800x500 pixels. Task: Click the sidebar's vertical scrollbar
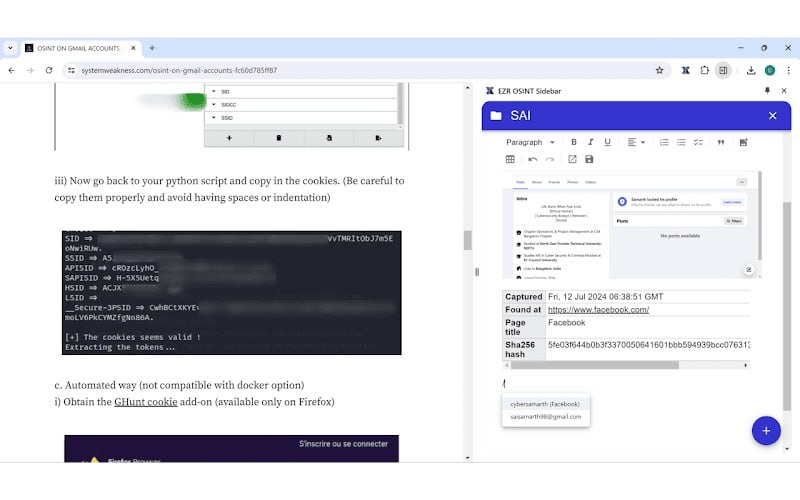(787, 306)
